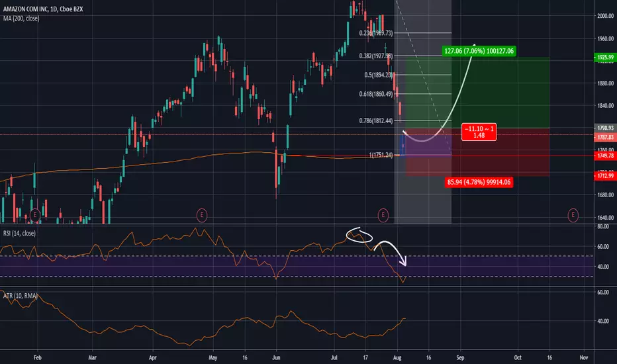Screen dimensions: 617x364
Task: Click the RSI 80.00 scale label
Action: (603, 226)
